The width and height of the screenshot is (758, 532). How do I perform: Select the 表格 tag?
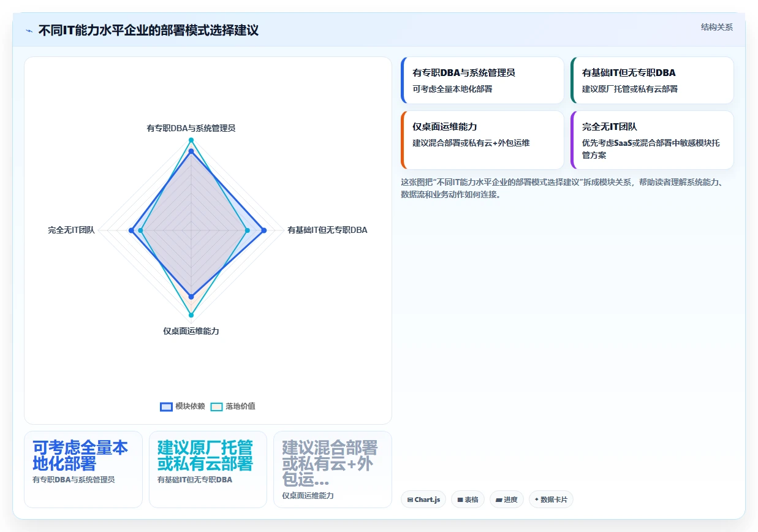tap(468, 500)
